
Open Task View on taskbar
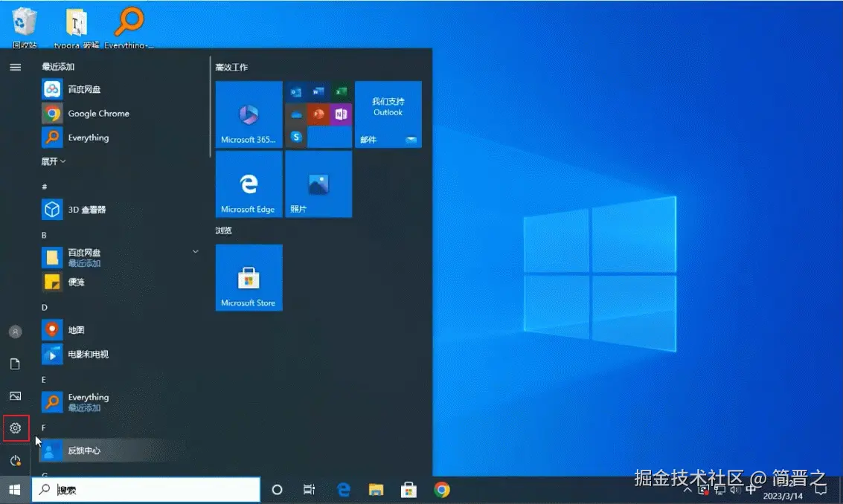click(309, 489)
